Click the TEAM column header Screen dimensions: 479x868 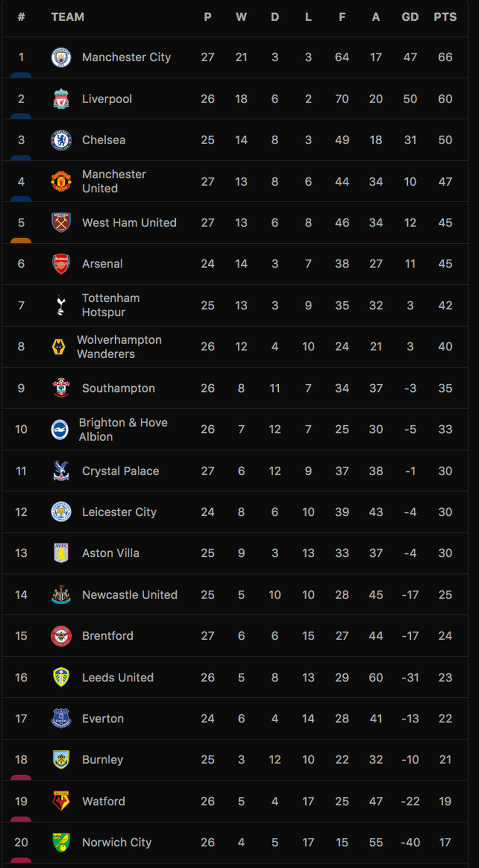tap(68, 17)
